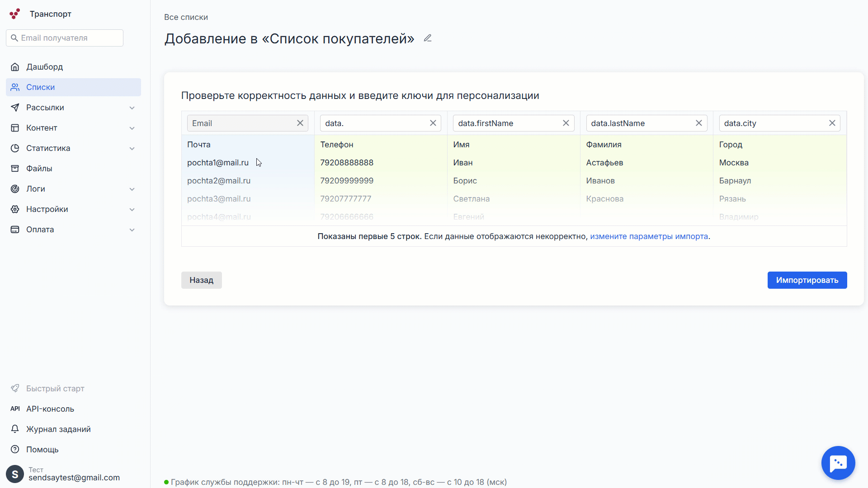This screenshot has height=488, width=868.
Task: Click the Статистика clock icon
Action: click(15, 148)
